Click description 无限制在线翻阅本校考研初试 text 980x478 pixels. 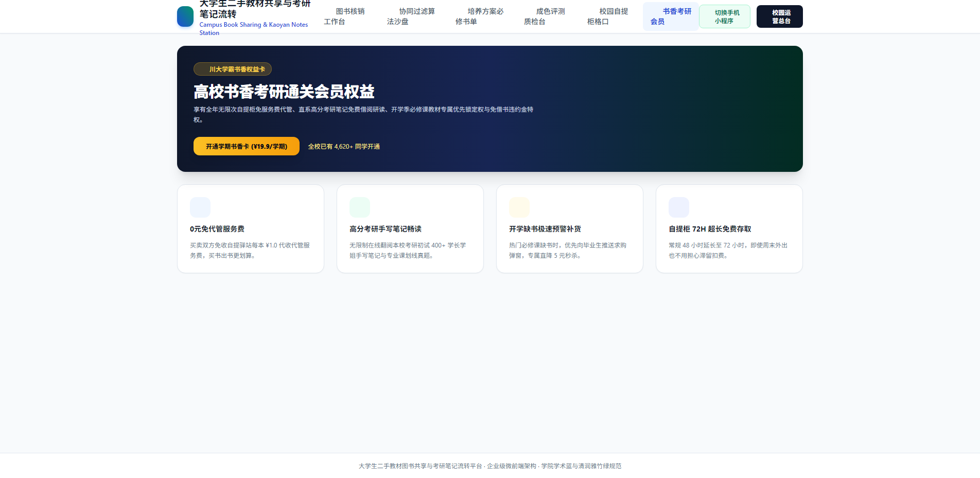[x=408, y=251]
